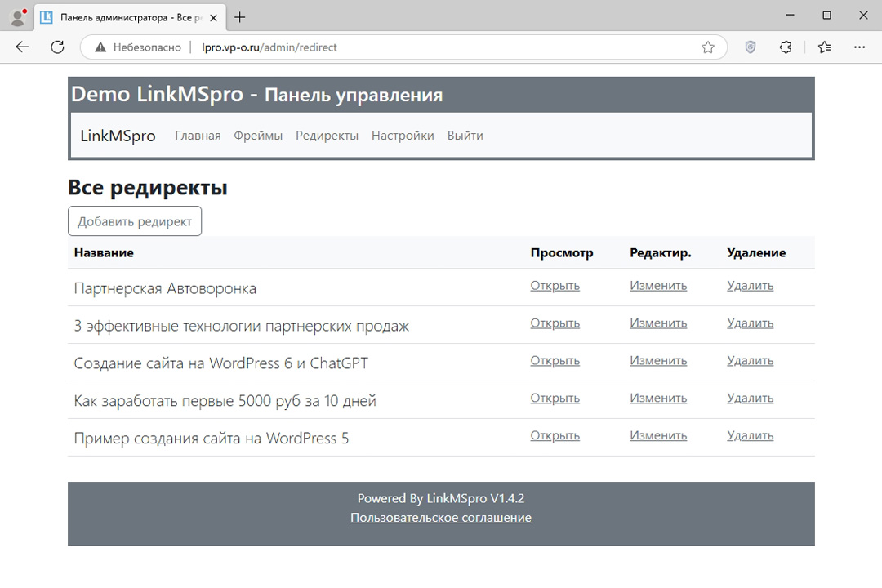Viewport: 882px width, 588px height.
Task: Open the extensions puzzle icon
Action: 786,47
